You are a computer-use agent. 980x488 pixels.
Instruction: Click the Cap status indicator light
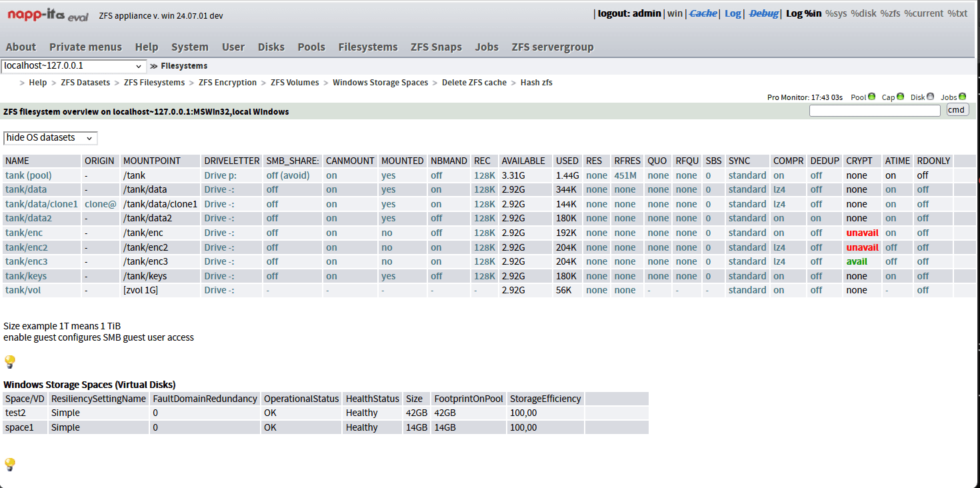[900, 97]
